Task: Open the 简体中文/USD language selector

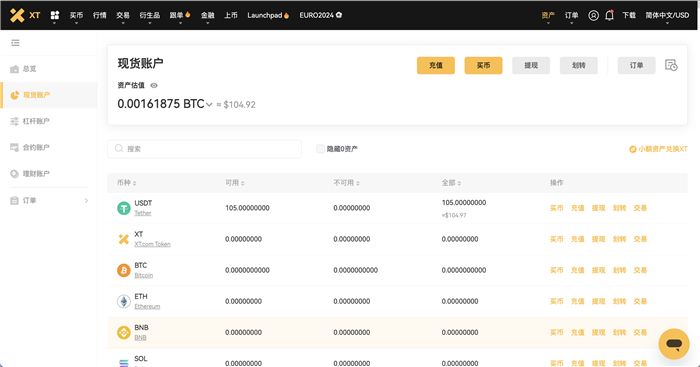Action: [x=667, y=15]
